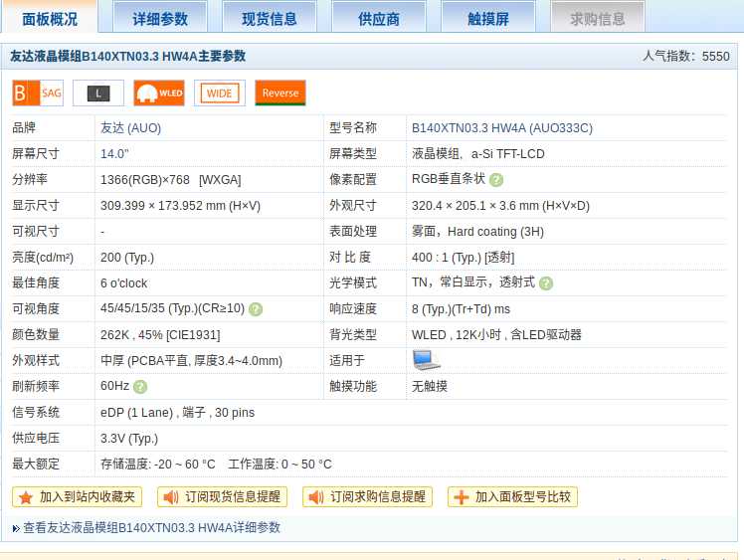Click 液晶模组, a-Si TFT-LCD screen type value
The width and height of the screenshot is (744, 560).
(478, 154)
